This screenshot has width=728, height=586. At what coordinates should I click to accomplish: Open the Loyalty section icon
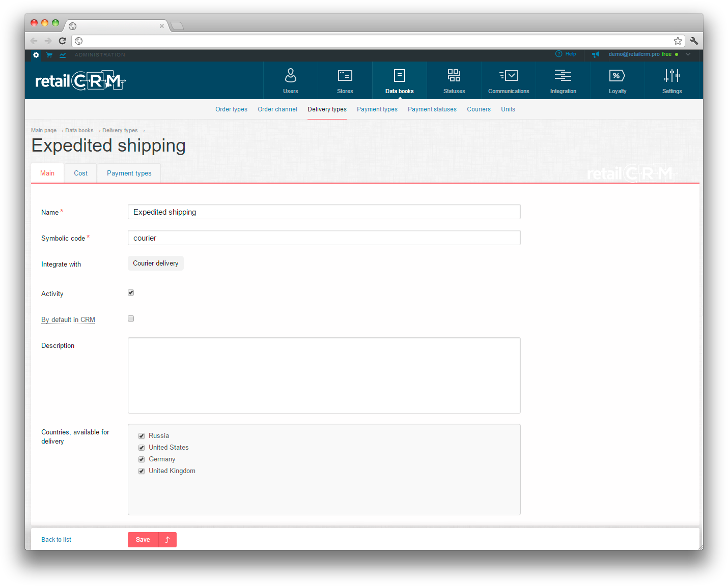[x=617, y=76]
